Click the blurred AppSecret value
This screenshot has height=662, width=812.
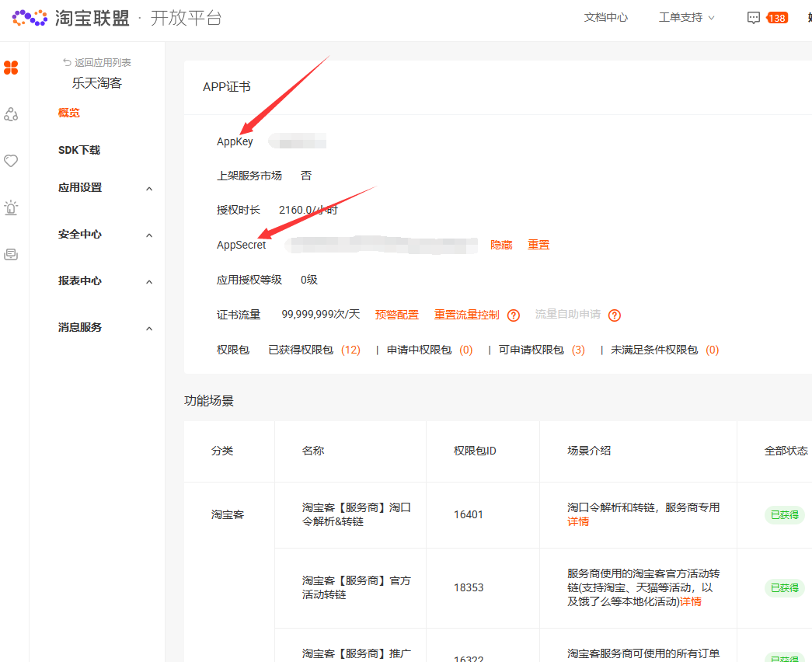pyautogui.click(x=382, y=245)
